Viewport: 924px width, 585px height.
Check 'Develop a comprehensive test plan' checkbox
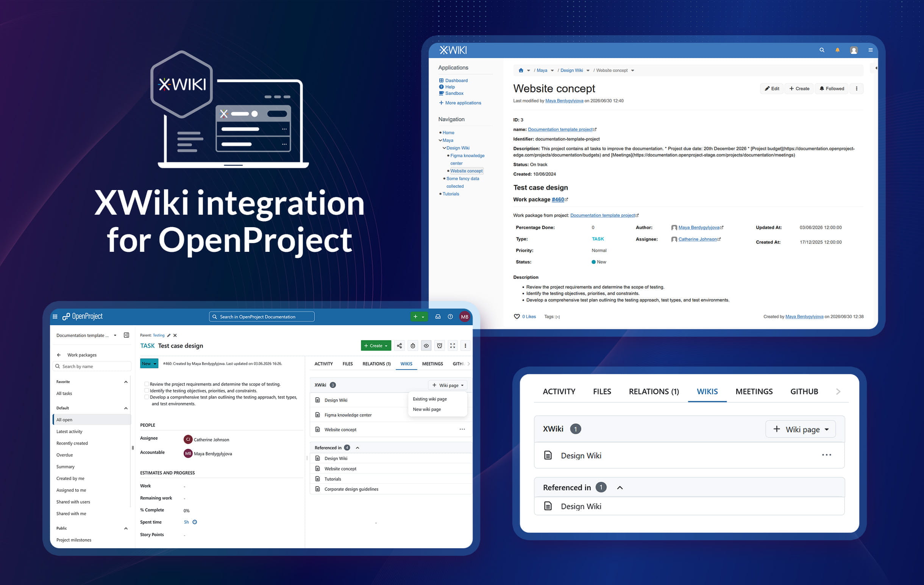[x=147, y=397]
